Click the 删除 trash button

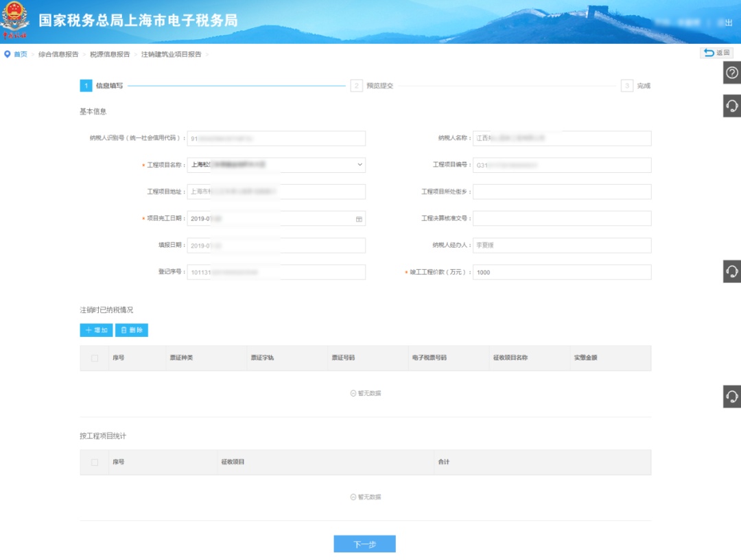(x=132, y=330)
